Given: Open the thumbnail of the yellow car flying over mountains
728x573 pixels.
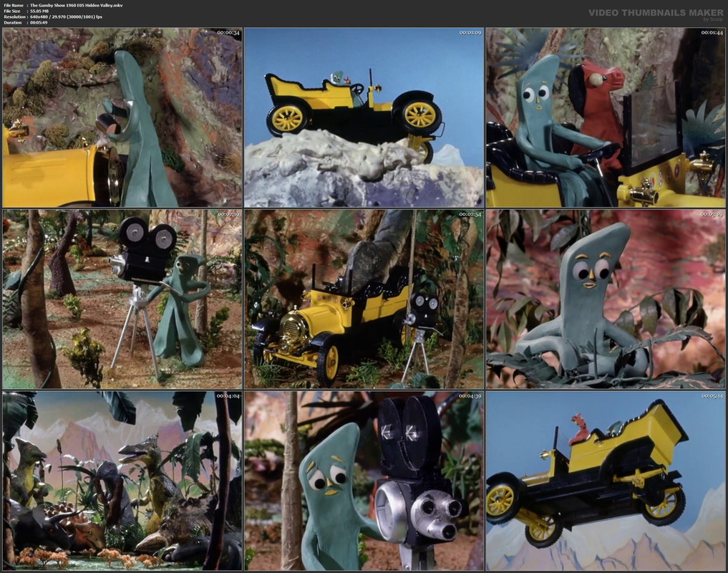Looking at the screenshot, I should coord(606,481).
